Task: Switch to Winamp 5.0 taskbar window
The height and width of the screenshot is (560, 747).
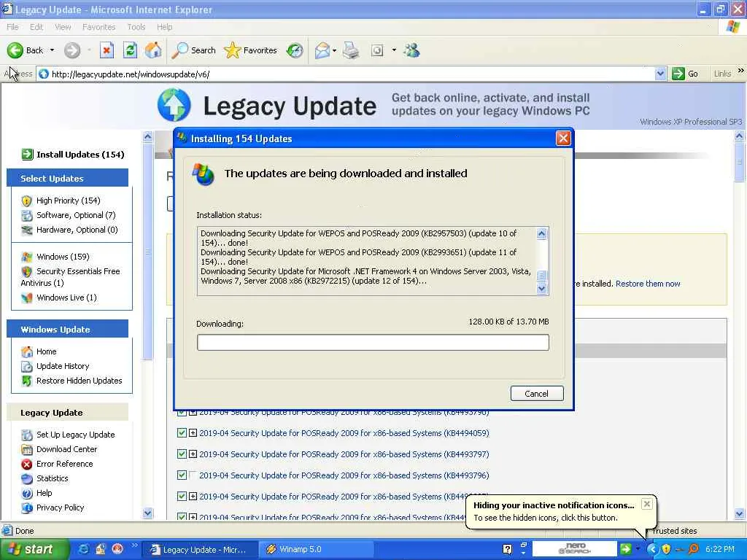Action: pyautogui.click(x=318, y=550)
